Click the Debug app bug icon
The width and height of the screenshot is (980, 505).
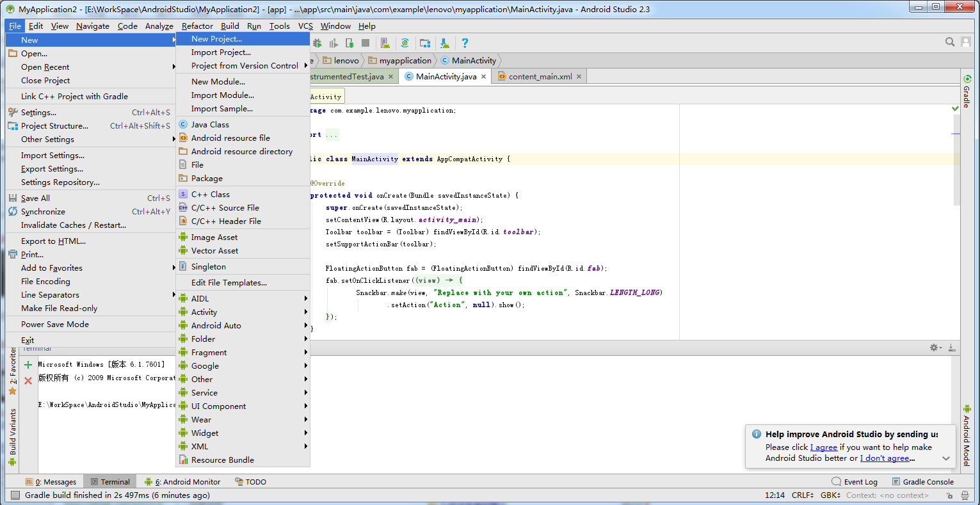point(317,43)
